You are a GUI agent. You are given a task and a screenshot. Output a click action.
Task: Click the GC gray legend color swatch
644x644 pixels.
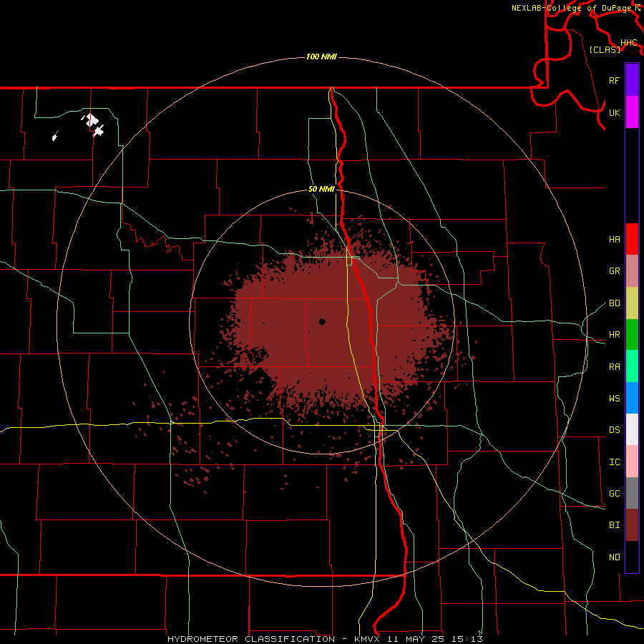coord(632,493)
